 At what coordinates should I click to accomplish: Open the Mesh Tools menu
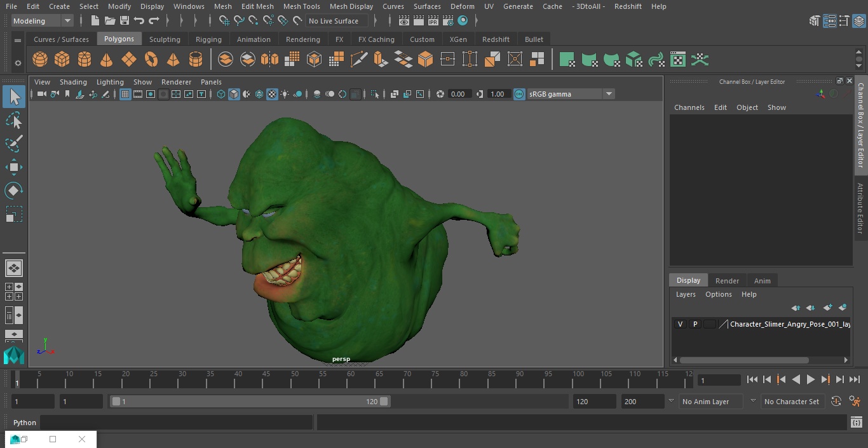click(301, 6)
